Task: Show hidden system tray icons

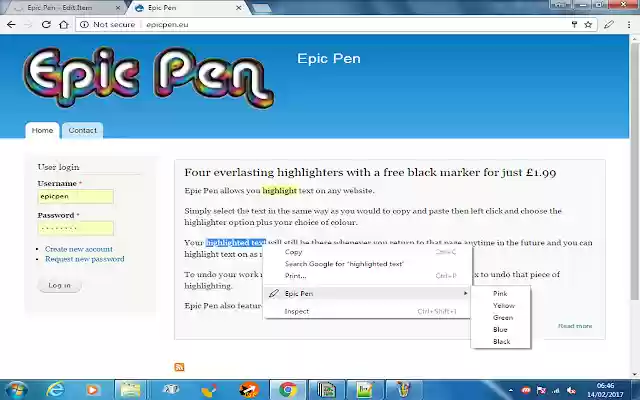Action: point(511,391)
